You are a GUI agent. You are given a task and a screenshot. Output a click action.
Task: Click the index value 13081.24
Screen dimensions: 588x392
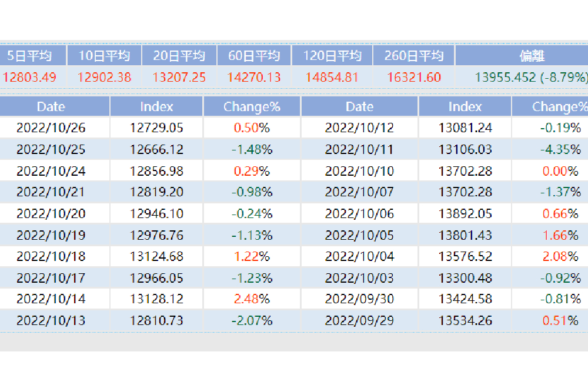pos(465,128)
